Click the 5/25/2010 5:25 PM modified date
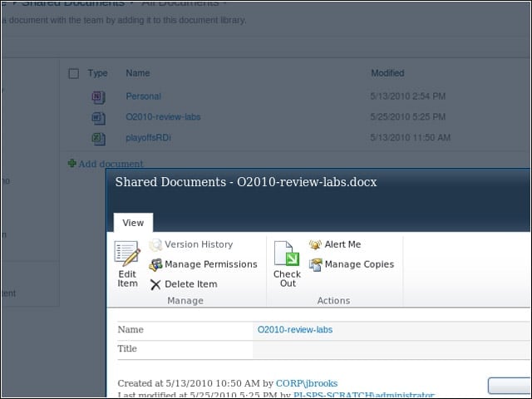 pyautogui.click(x=408, y=116)
